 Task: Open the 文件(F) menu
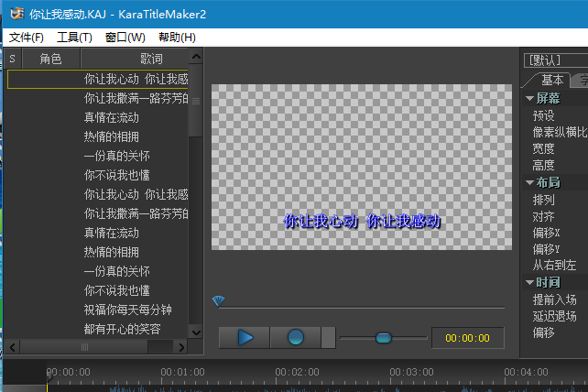click(27, 38)
